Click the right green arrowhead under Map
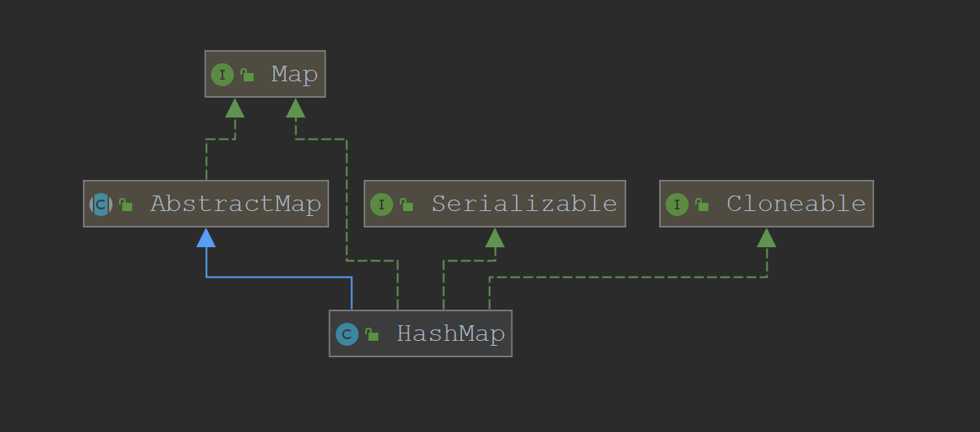Screen dimensions: 980x432 [x=295, y=108]
